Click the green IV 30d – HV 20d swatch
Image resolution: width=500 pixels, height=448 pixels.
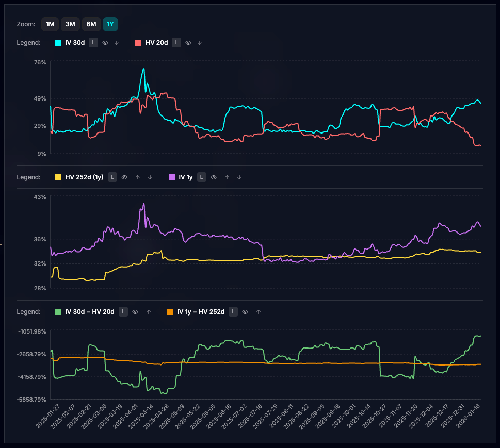(58, 311)
